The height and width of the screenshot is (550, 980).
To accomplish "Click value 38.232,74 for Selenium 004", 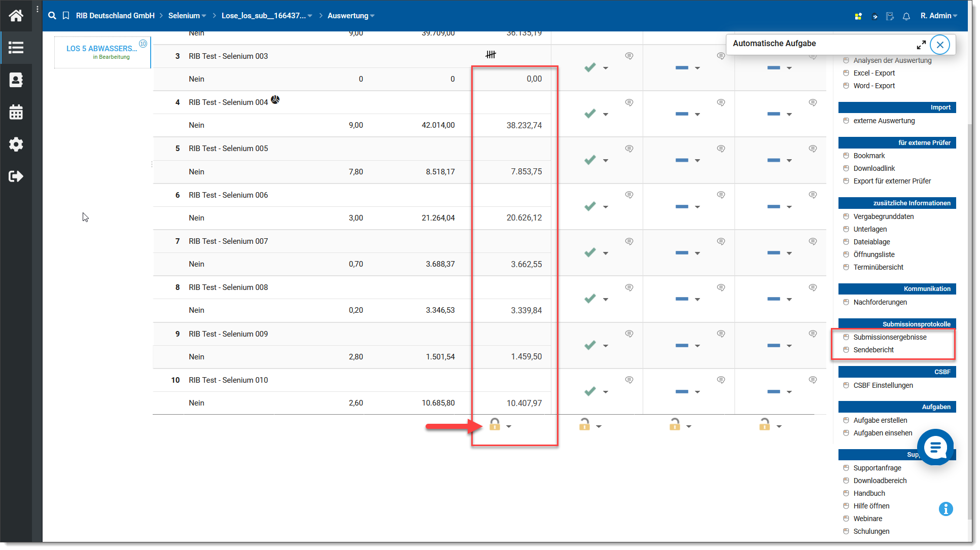I will coord(524,125).
